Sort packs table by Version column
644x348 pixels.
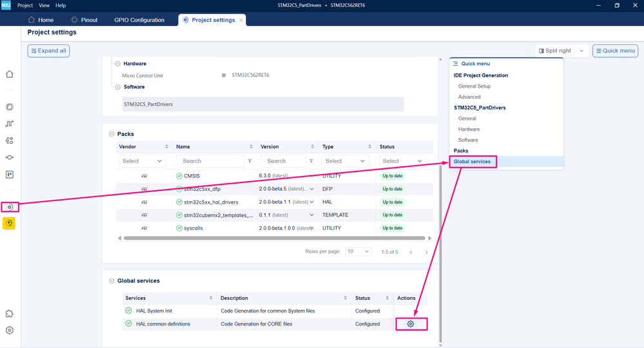click(313, 146)
